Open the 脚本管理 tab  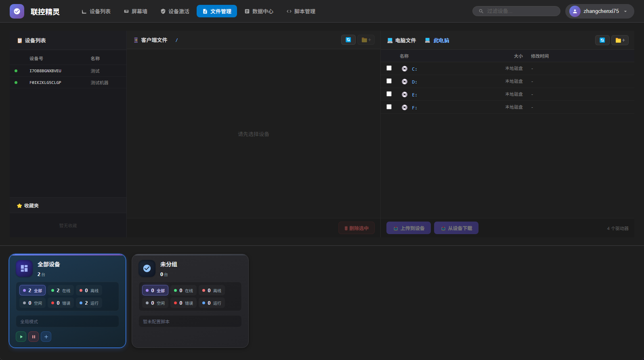(301, 11)
